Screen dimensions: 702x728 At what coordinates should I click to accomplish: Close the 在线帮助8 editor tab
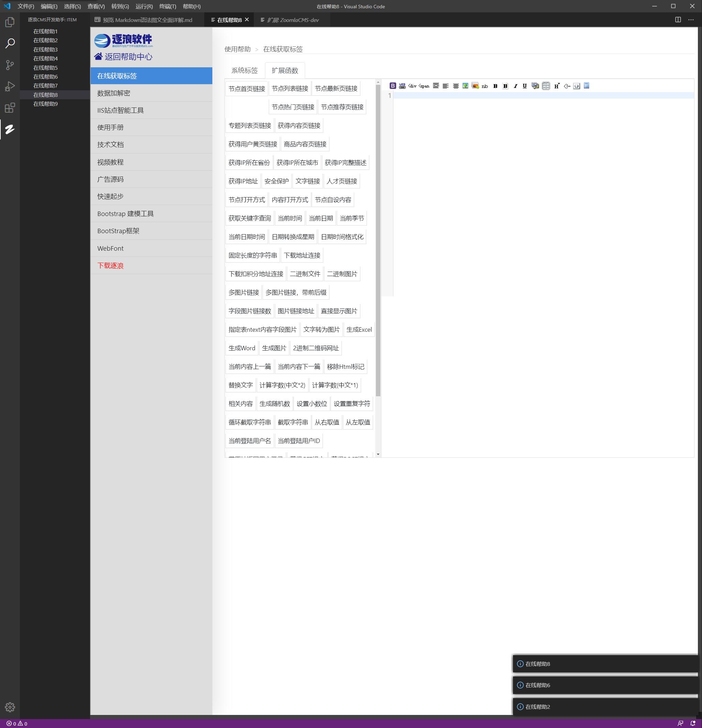[247, 20]
